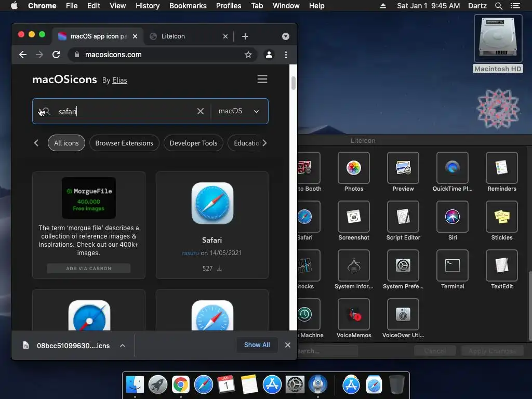Select the Photos icon in LiteIcon

(353, 168)
